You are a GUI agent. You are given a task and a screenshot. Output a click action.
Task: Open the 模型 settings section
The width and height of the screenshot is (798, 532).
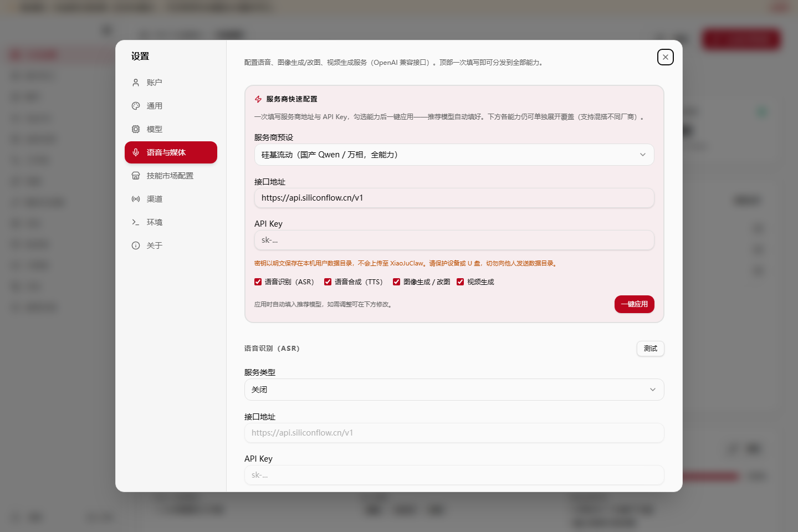click(x=171, y=129)
